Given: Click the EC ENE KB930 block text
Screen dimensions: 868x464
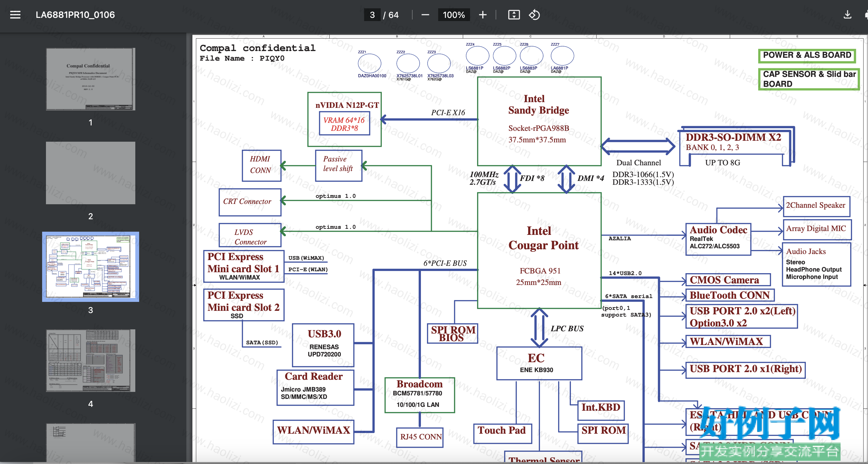Looking at the screenshot, I should click(x=536, y=363).
